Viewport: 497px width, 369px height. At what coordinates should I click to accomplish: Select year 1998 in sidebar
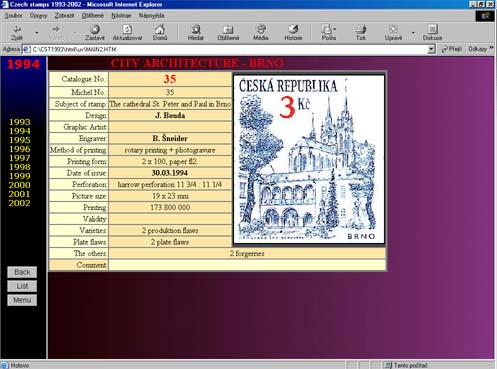tap(20, 167)
